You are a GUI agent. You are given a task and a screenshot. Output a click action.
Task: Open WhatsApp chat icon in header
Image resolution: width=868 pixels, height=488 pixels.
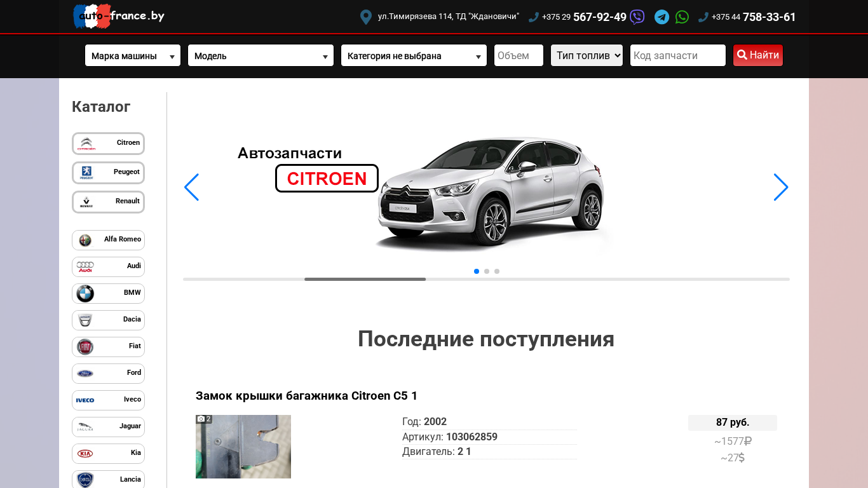click(682, 17)
